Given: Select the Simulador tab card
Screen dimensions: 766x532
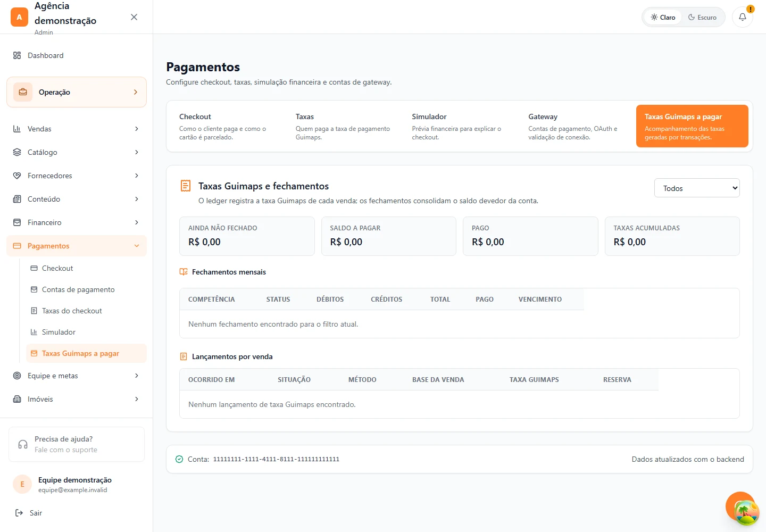Looking at the screenshot, I should 460,126.
